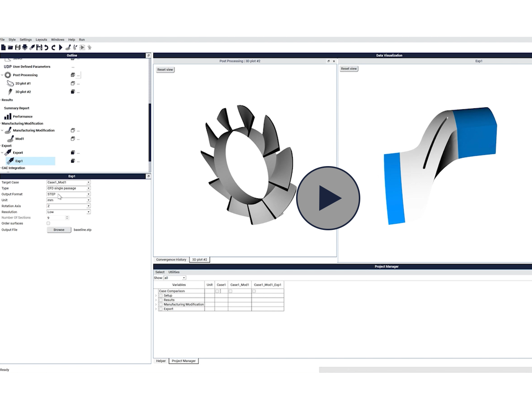Click Reset view in the 3D plot #2 pane
This screenshot has width=532, height=396.
(x=165, y=70)
